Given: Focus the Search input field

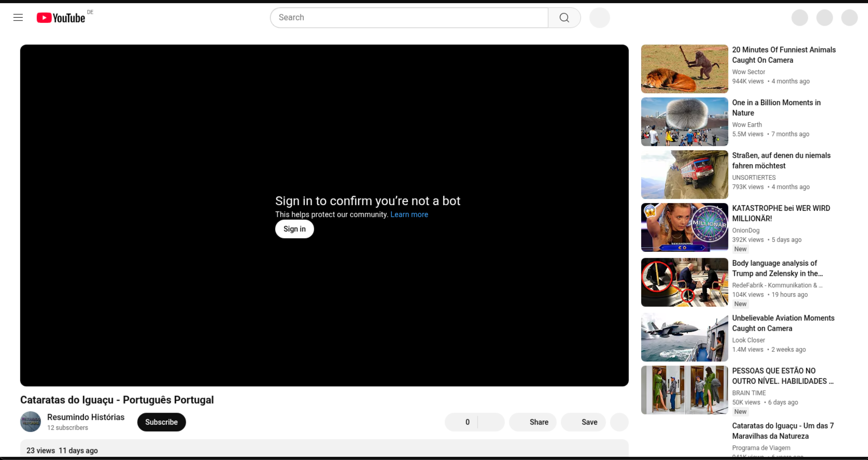Looking at the screenshot, I should [x=409, y=18].
